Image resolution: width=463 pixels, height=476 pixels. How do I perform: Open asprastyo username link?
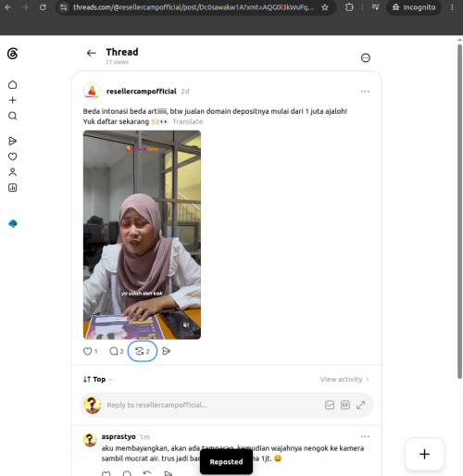119,437
